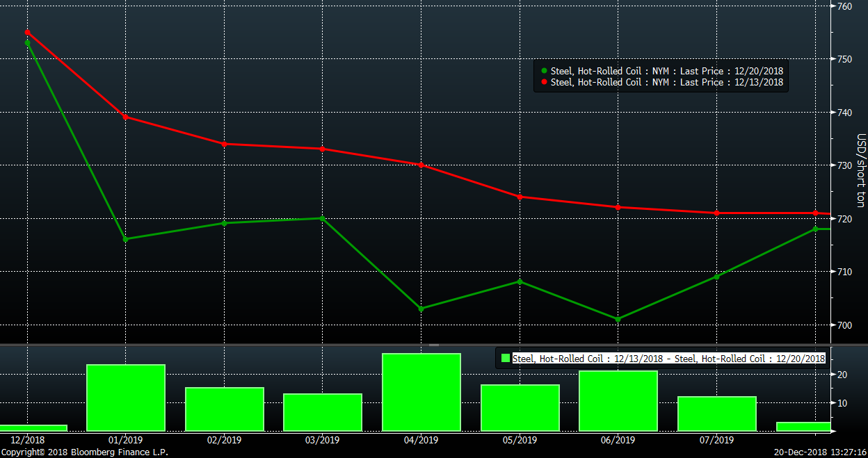Click the green square in spread legend
The width and height of the screenshot is (868, 458).
coord(506,359)
